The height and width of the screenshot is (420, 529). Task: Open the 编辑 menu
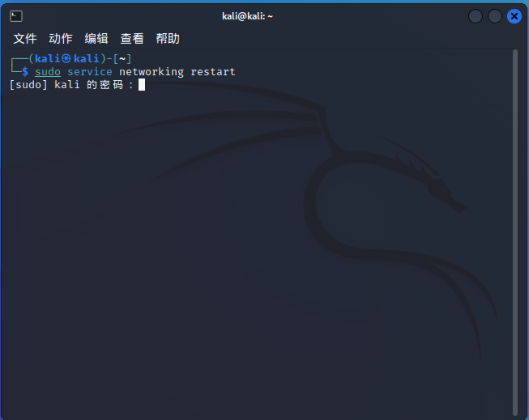(x=96, y=38)
